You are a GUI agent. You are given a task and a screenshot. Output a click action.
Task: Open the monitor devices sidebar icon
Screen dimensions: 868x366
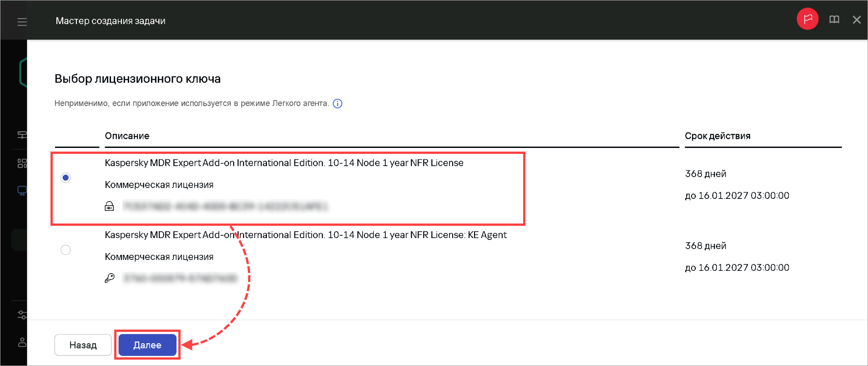click(x=22, y=190)
